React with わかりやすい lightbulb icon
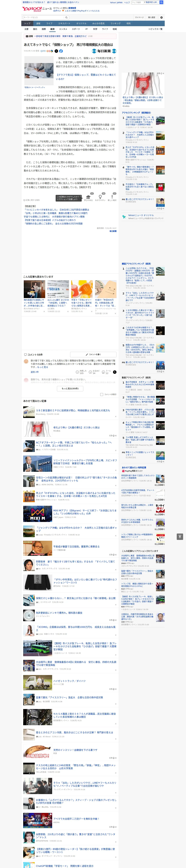This screenshot has width=186, height=868. click(100, 197)
